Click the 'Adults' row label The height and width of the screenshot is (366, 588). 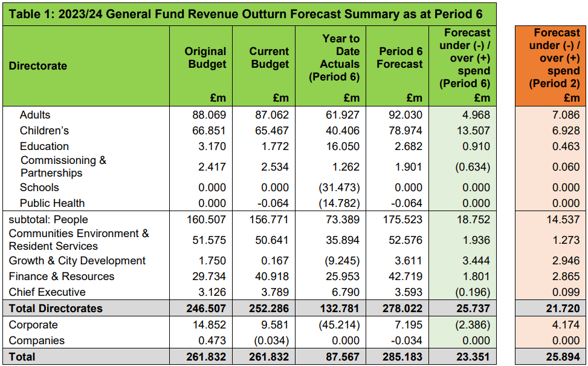(x=35, y=115)
